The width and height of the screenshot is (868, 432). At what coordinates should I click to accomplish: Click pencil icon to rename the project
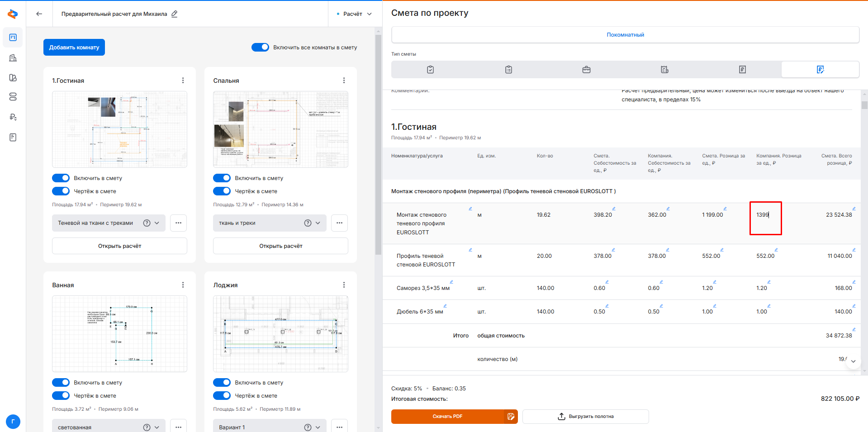click(x=175, y=14)
